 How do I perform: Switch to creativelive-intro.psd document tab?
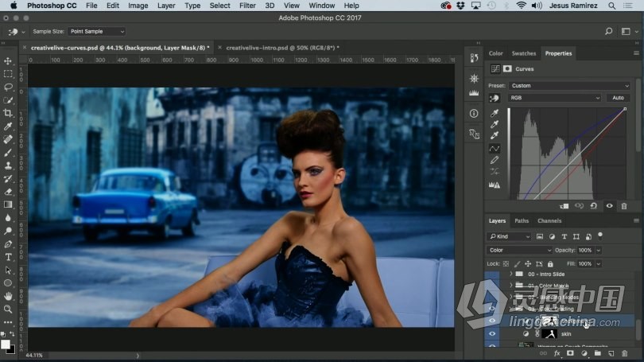282,48
